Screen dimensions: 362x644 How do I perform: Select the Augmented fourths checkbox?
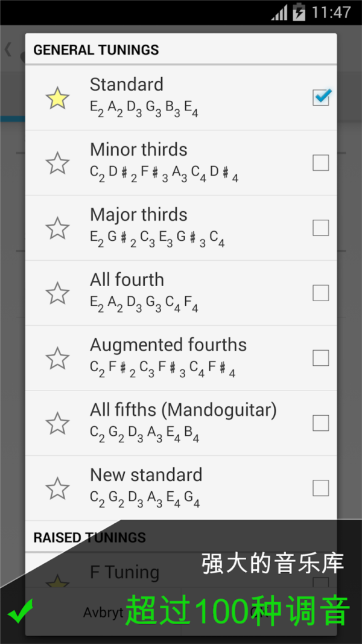[321, 359]
